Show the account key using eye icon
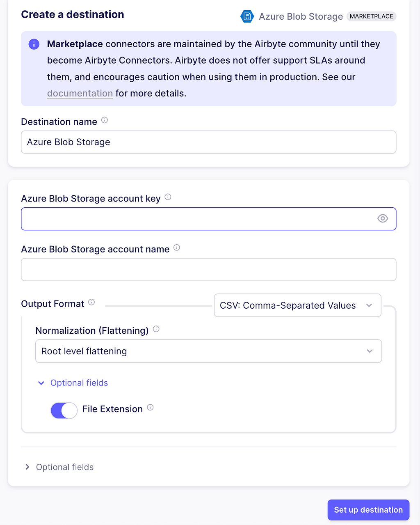 [x=383, y=218]
